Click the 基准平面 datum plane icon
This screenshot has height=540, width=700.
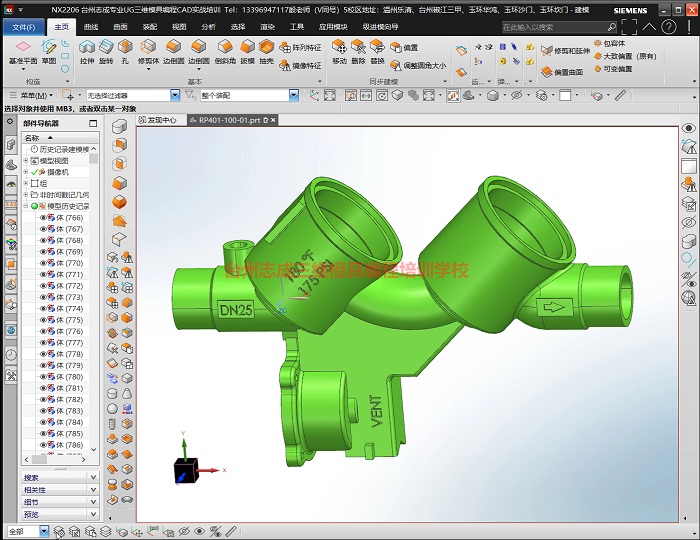pyautogui.click(x=23, y=46)
